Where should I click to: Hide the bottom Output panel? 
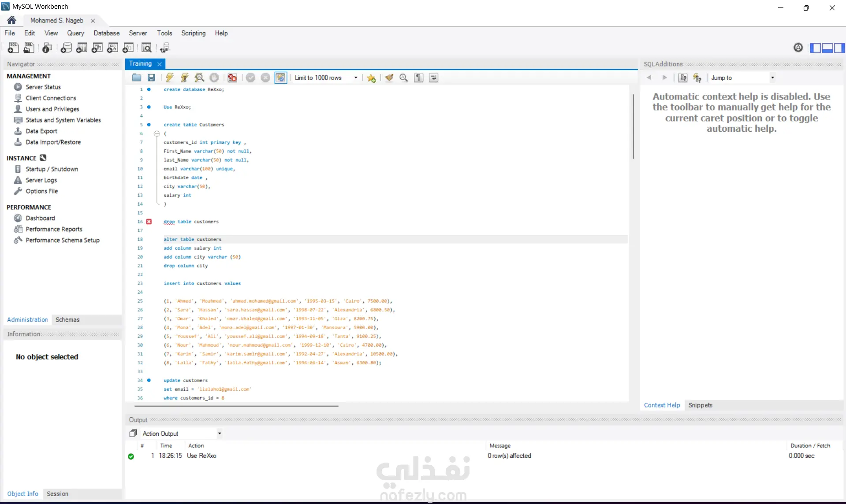click(827, 48)
